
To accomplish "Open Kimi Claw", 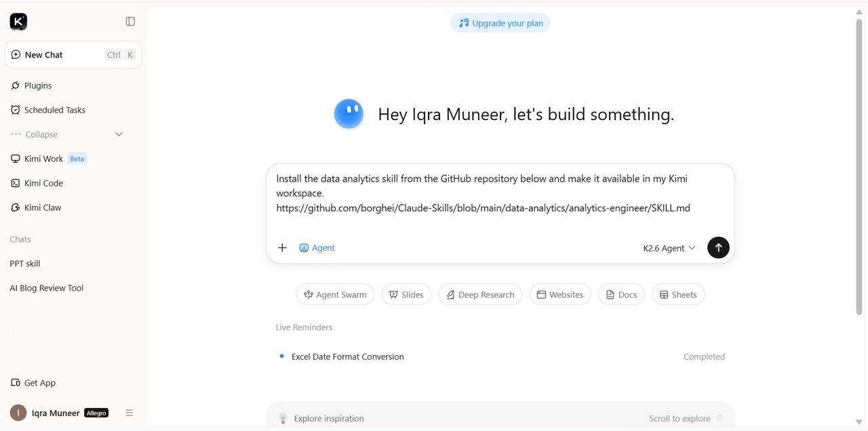I will (36, 207).
